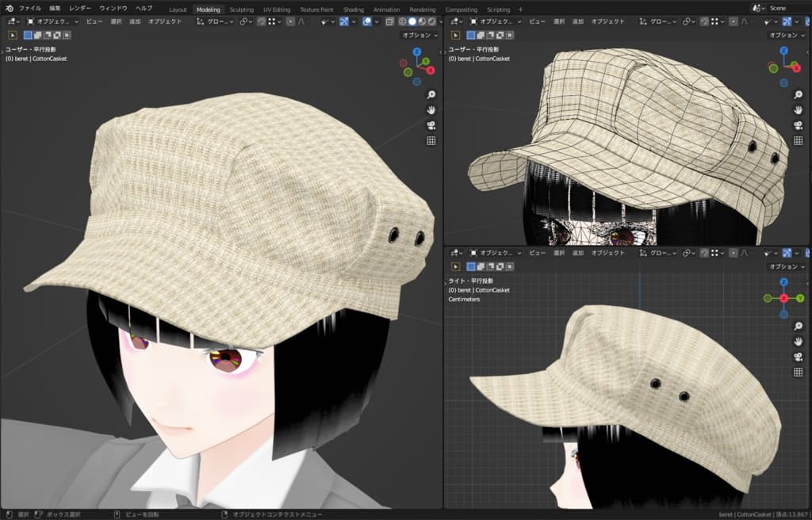Toggle camera view in left viewport
812x520 pixels.
[431, 125]
